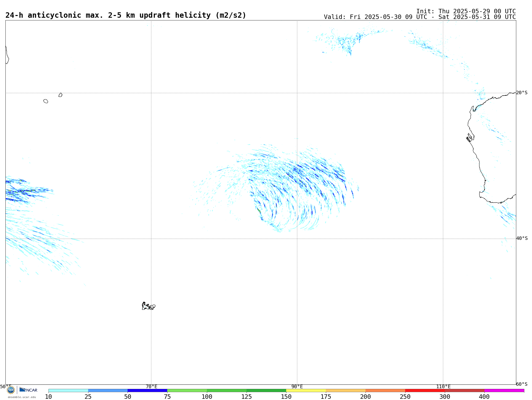The width and height of the screenshot is (532, 400).
Task: Click the NSF logo icon
Action: pyautogui.click(x=11, y=390)
